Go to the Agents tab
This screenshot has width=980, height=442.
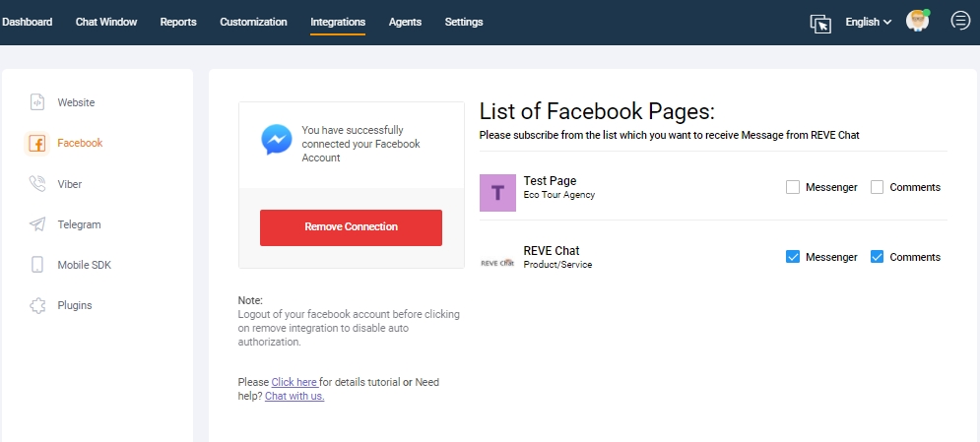click(x=405, y=22)
